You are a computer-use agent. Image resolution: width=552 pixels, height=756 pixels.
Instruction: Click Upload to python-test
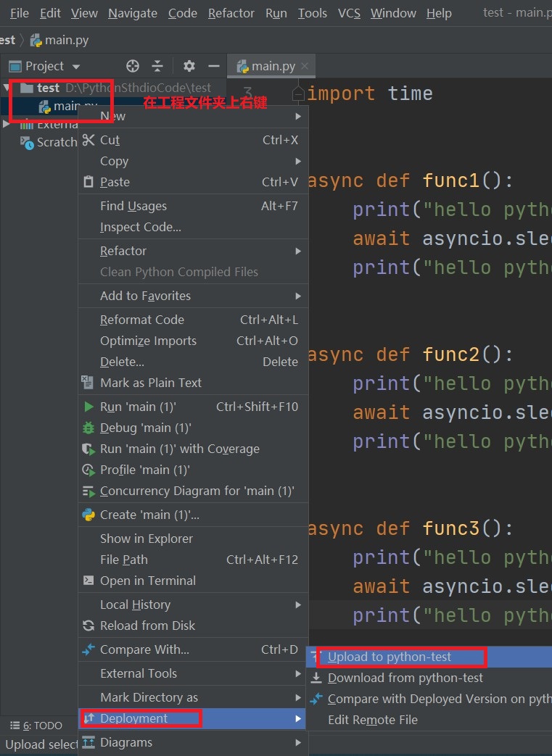point(429,657)
